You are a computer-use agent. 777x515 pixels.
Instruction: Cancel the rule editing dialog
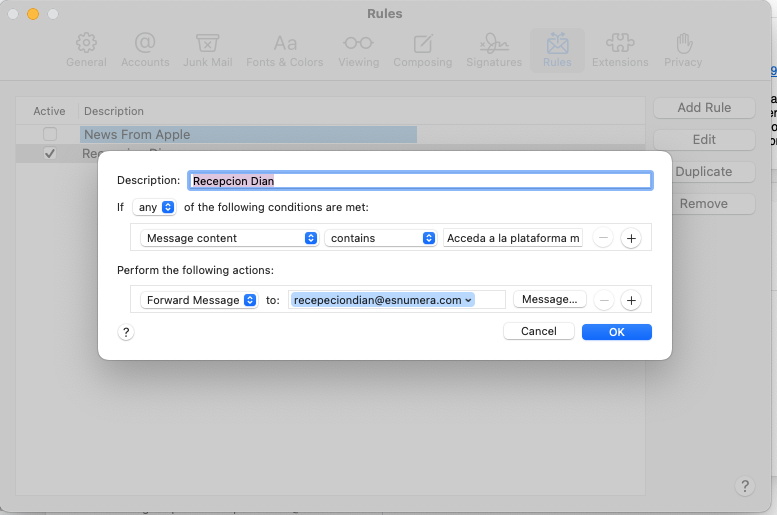click(539, 331)
